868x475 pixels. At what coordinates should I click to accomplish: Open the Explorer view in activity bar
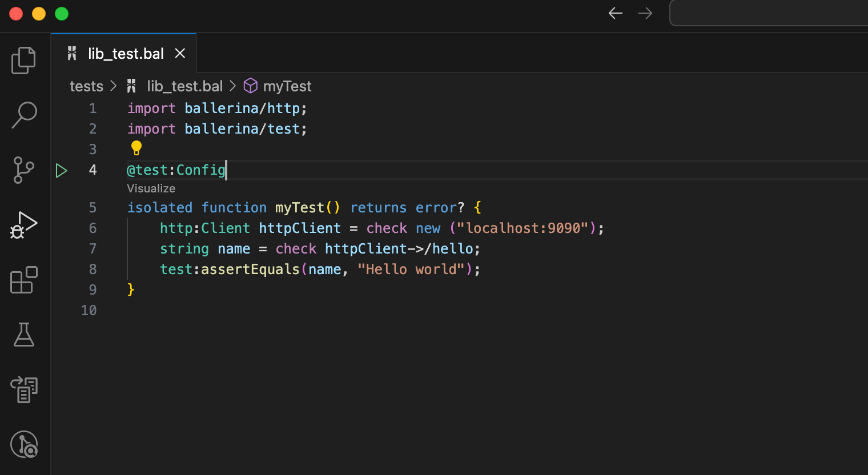point(23,60)
